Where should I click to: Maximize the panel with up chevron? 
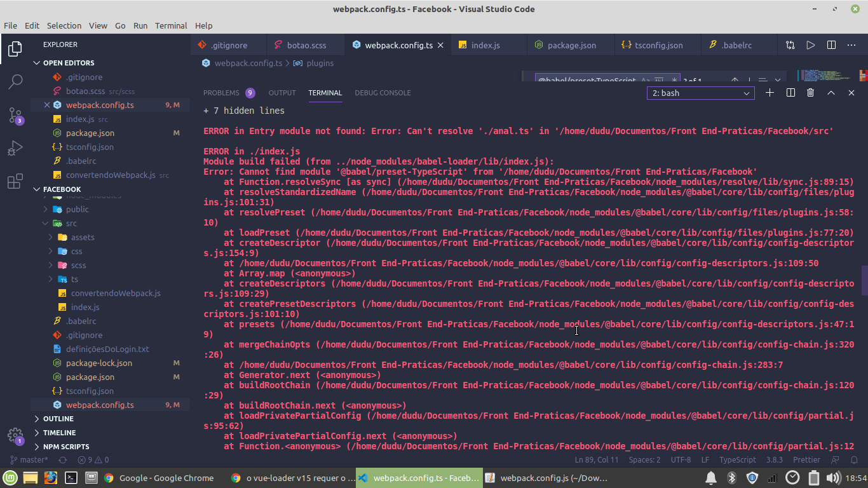(831, 93)
